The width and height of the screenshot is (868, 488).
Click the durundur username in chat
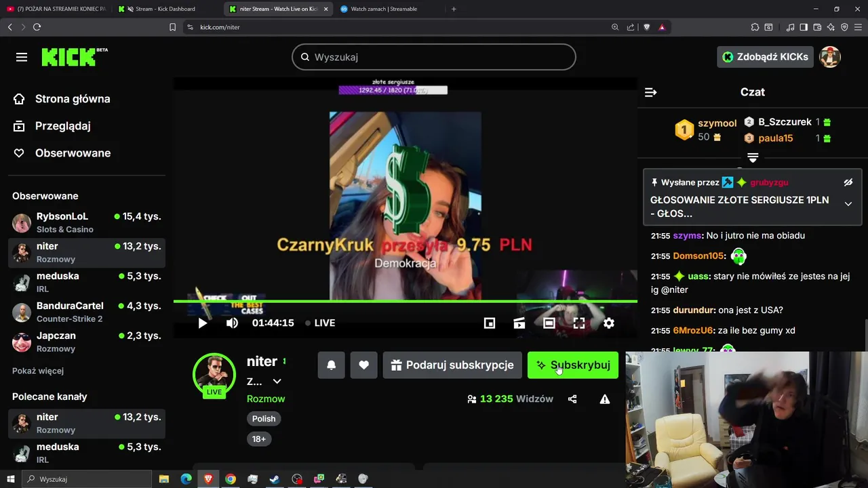pyautogui.click(x=694, y=310)
